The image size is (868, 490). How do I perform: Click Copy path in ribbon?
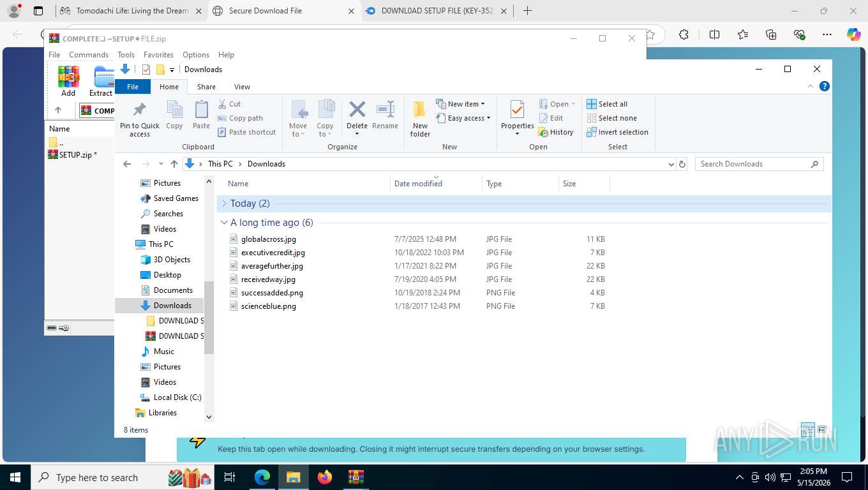(240, 118)
